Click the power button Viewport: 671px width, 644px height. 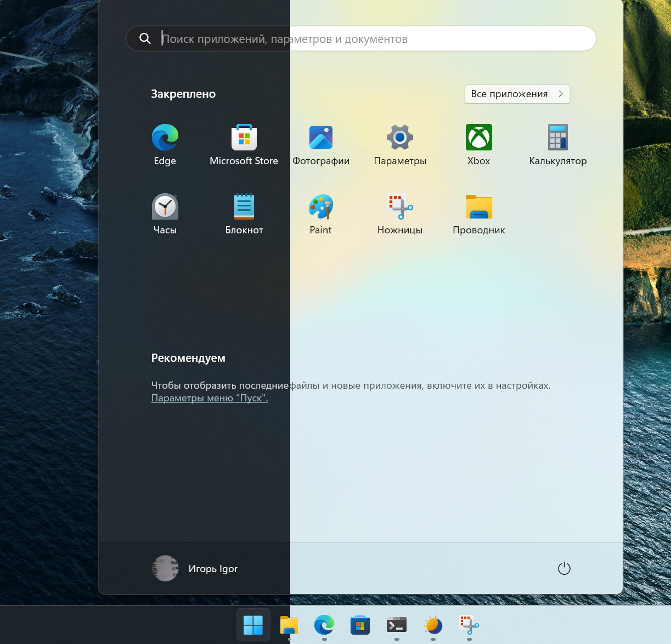click(x=564, y=569)
